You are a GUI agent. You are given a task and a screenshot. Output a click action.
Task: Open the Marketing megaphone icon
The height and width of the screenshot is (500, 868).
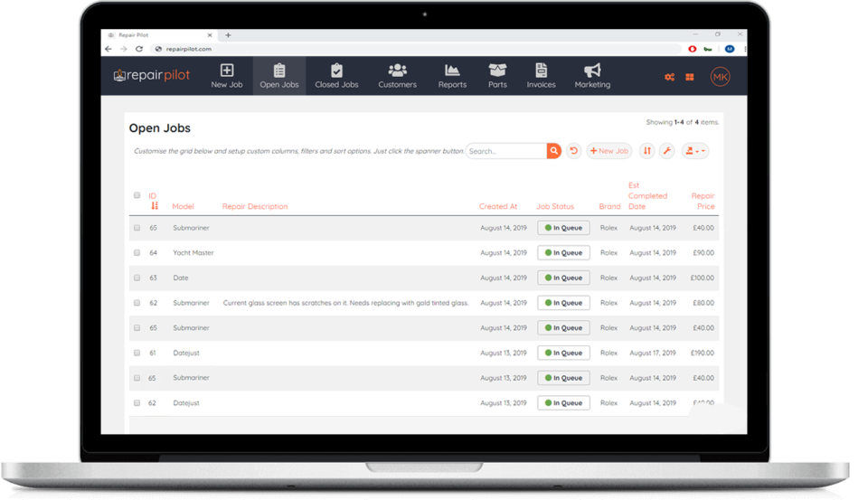tap(591, 71)
